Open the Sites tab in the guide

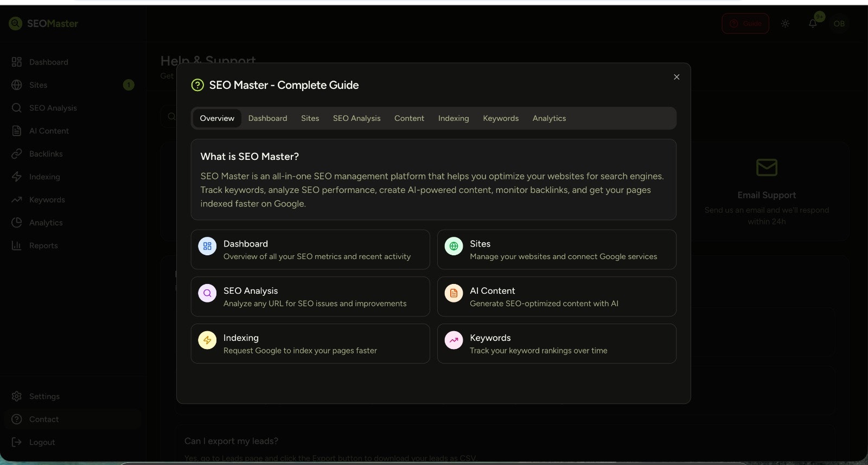pos(310,118)
